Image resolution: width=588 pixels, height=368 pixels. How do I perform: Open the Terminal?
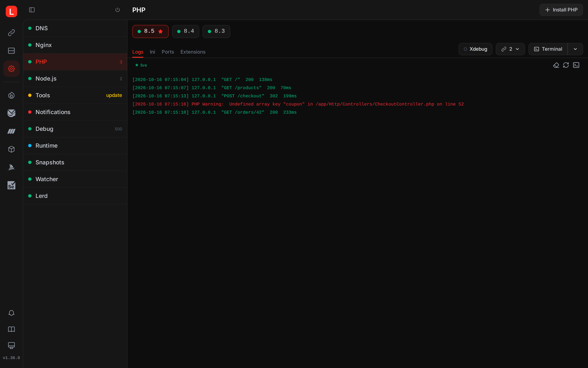(548, 49)
